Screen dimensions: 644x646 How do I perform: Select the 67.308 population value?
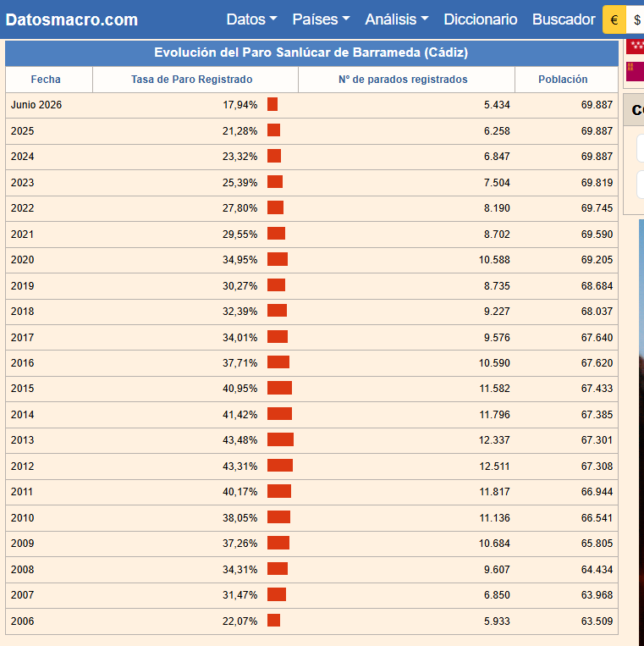[597, 466]
